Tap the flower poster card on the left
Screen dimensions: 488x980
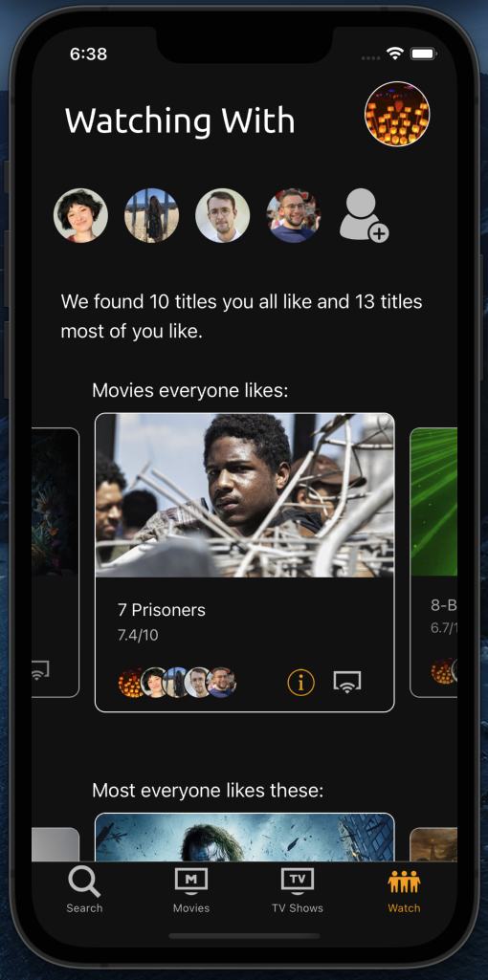pos(55,562)
